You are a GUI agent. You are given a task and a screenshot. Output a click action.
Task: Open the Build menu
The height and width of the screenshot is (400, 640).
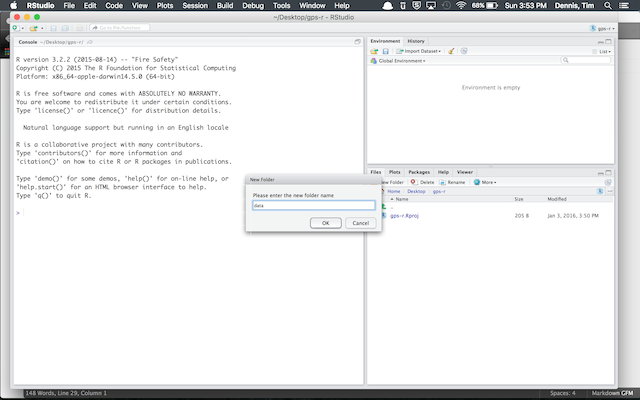pos(225,5)
